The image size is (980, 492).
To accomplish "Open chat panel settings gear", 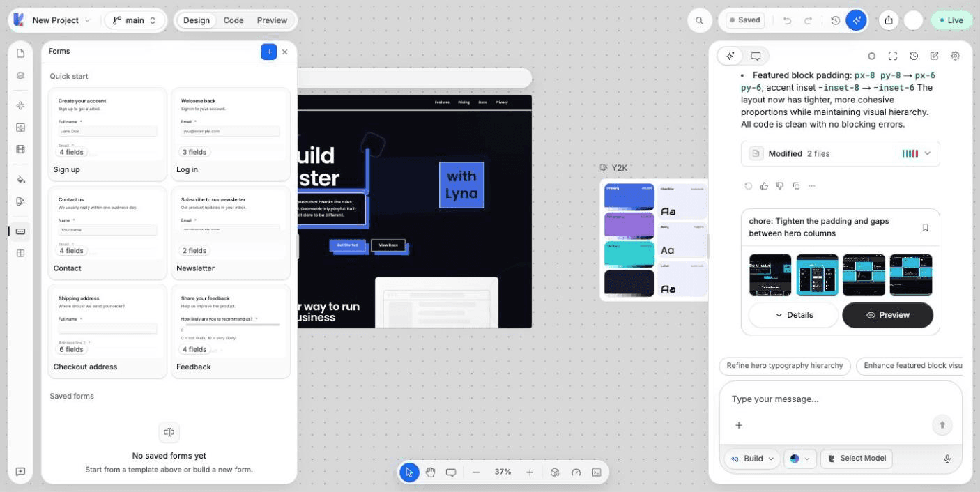I will pos(956,56).
